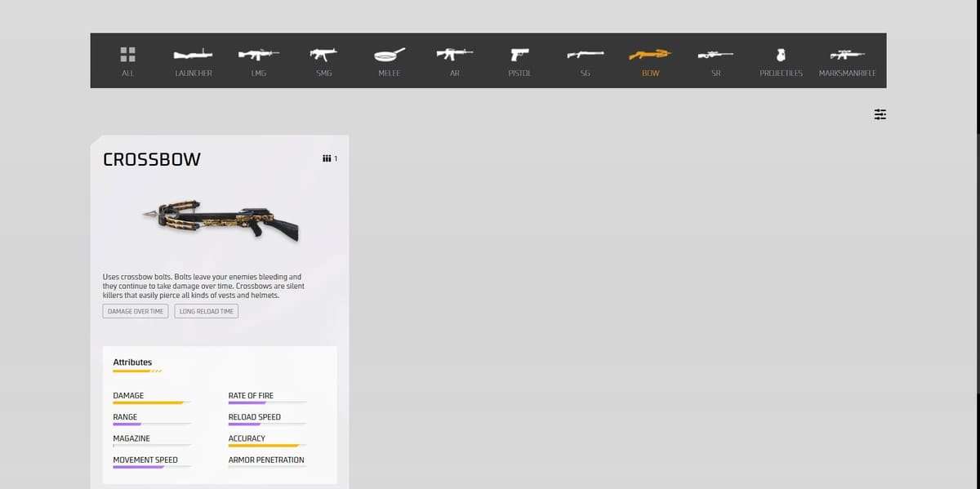
Task: Click the CROSSBOW title heading
Action: [x=151, y=159]
